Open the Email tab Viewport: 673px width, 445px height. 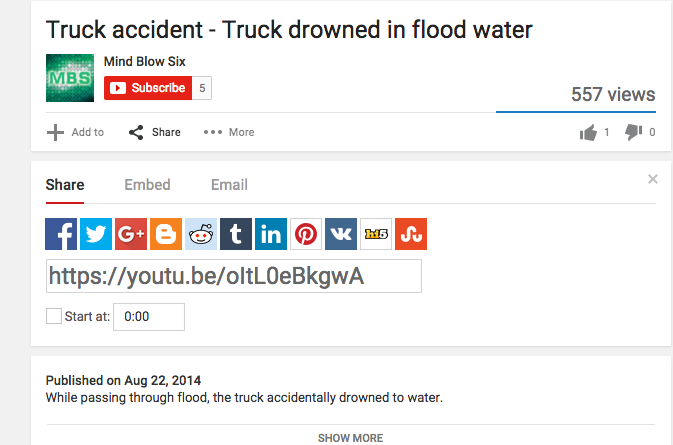point(229,185)
